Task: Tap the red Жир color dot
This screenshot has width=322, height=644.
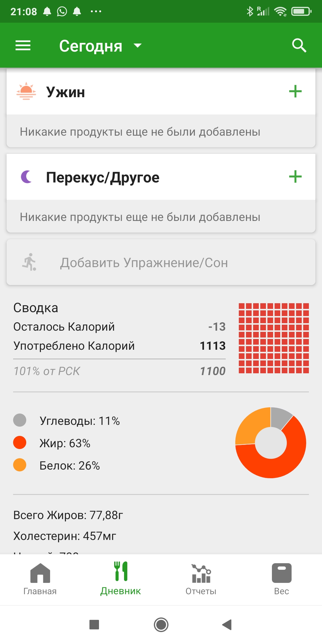Action: (20, 442)
